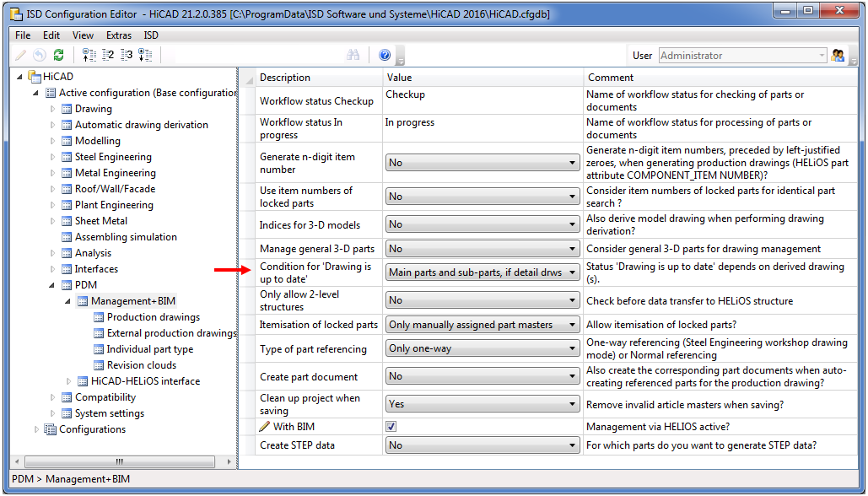The width and height of the screenshot is (868, 496).
Task: Open help with the blue question icon
Action: click(385, 55)
